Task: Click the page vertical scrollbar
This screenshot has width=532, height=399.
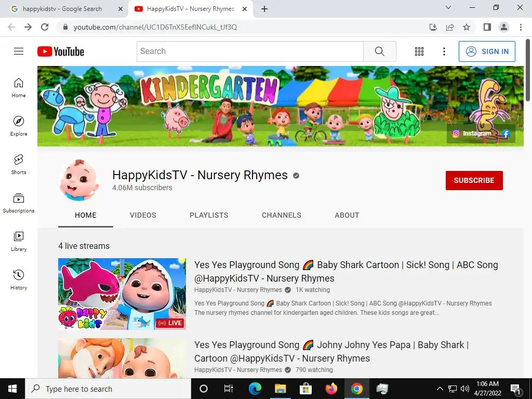Action: pos(528,70)
